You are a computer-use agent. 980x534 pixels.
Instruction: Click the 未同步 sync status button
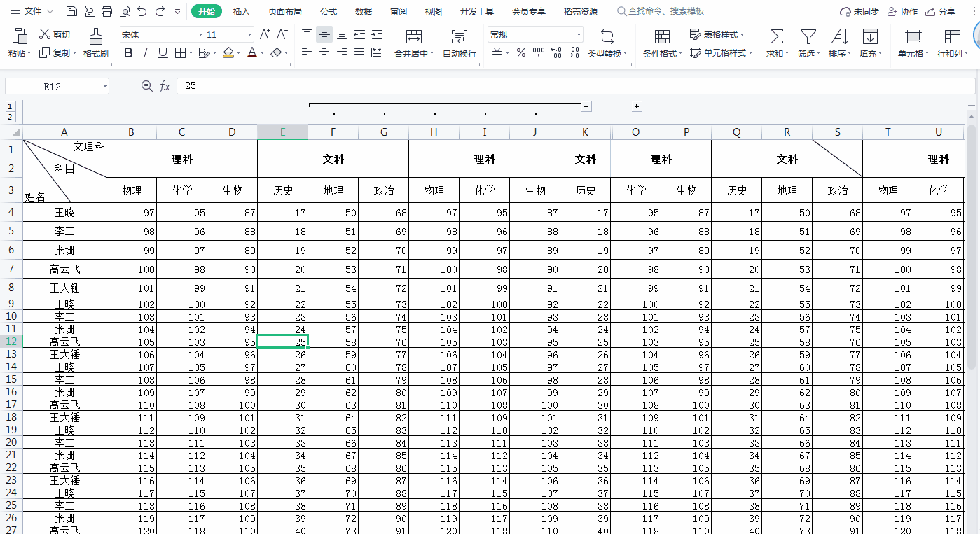[x=860, y=11]
